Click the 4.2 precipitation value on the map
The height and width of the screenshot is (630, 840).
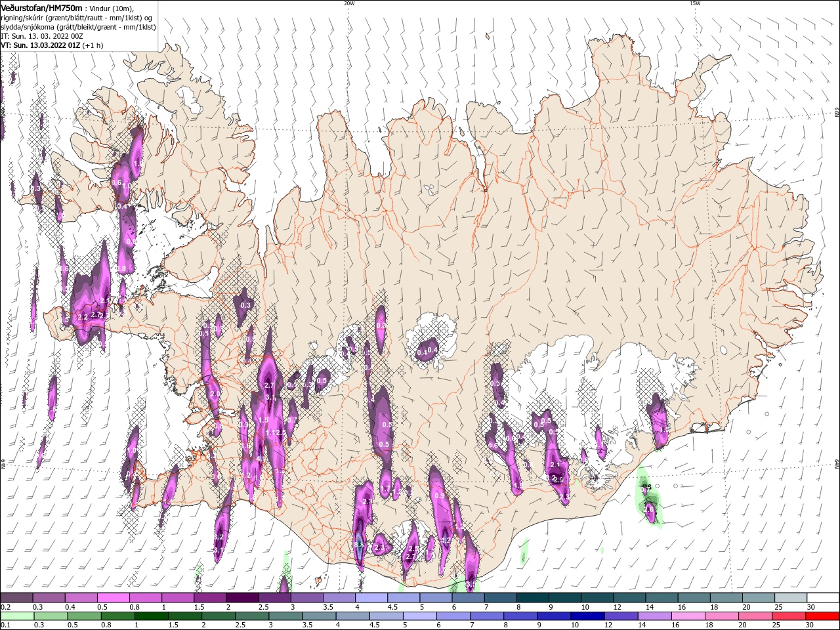click(445, 540)
